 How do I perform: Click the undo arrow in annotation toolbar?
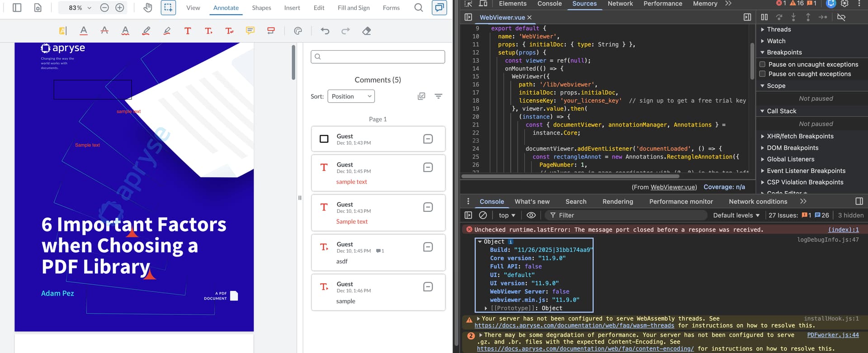325,31
